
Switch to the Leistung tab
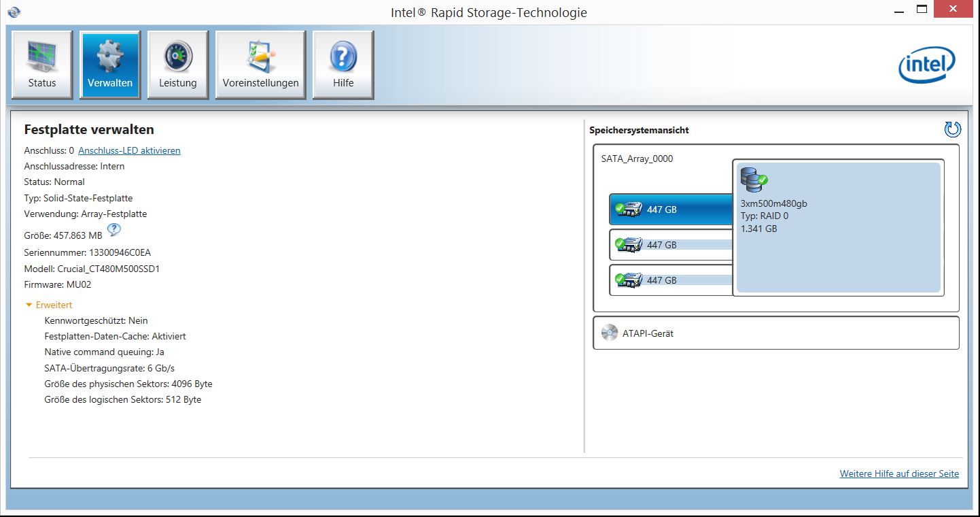(178, 65)
